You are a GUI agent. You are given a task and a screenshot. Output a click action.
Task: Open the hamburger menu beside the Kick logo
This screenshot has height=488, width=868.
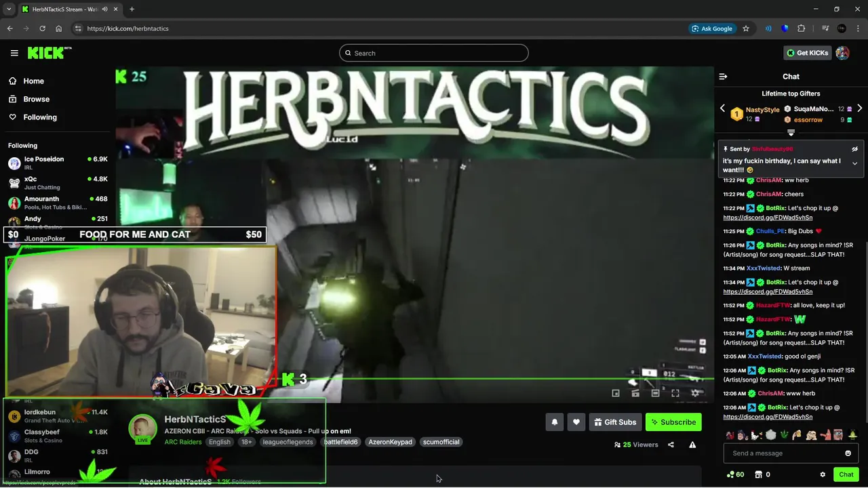point(14,53)
